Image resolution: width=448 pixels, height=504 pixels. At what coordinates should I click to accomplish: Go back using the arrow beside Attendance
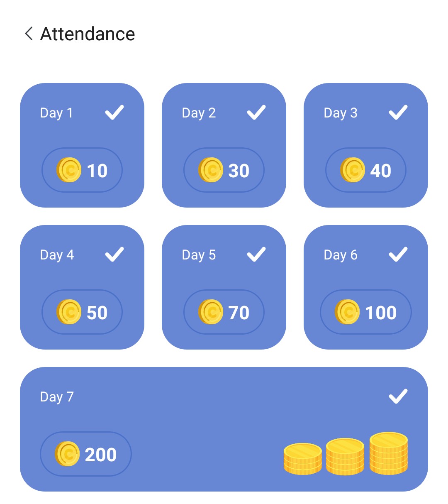(29, 34)
